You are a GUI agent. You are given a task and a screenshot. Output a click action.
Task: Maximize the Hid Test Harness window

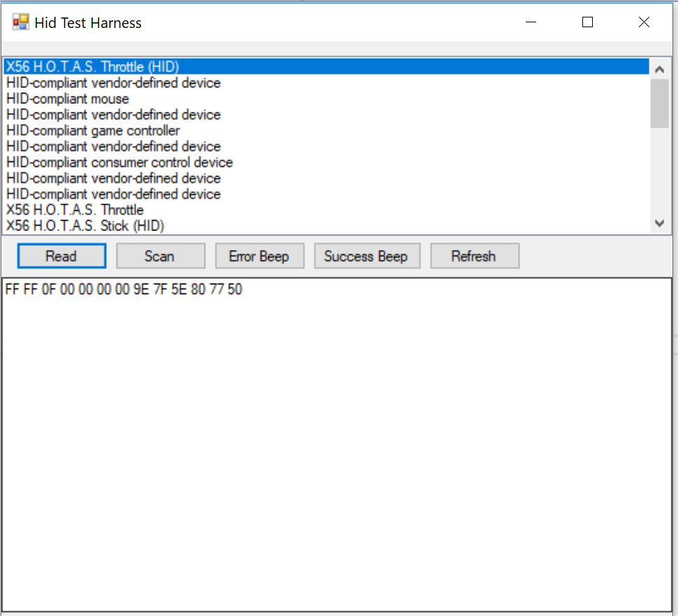(587, 22)
